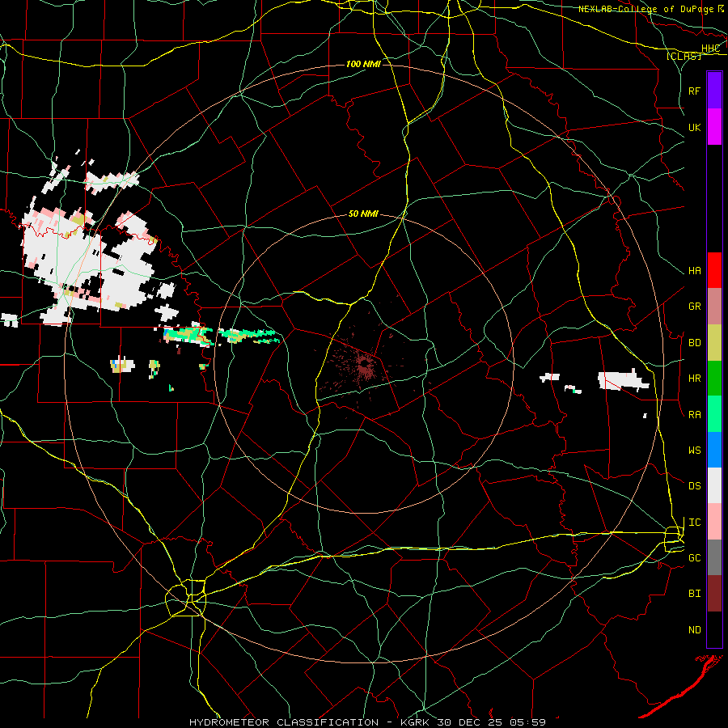
Task: Click the 'WS' legend label
Action: (694, 451)
